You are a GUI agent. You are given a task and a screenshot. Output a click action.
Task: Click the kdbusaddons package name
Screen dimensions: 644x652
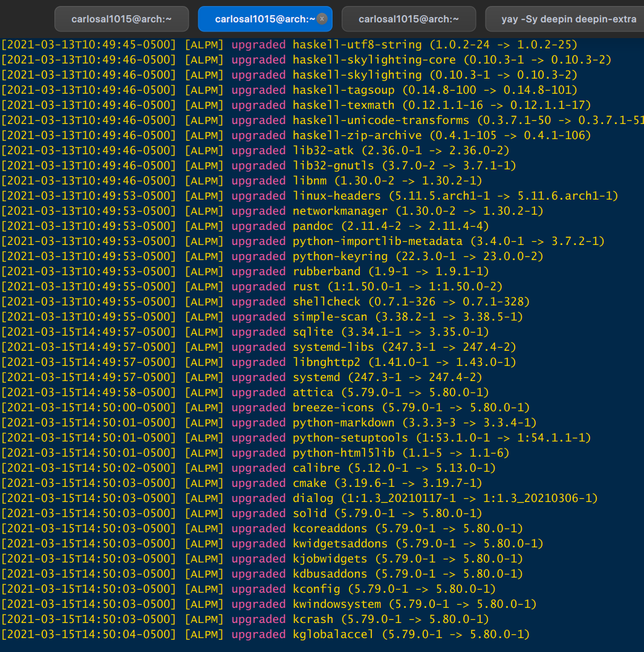(x=330, y=574)
